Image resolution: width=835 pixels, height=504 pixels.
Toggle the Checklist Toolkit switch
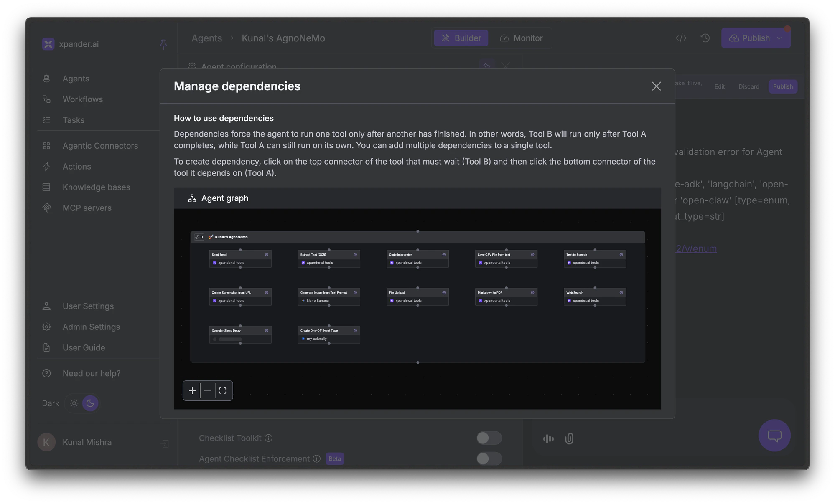point(489,438)
